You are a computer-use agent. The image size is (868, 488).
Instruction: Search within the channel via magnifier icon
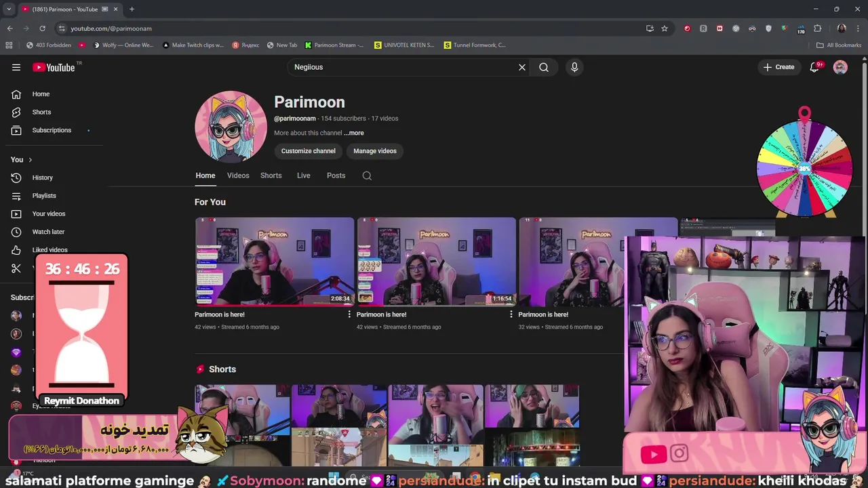(x=367, y=176)
